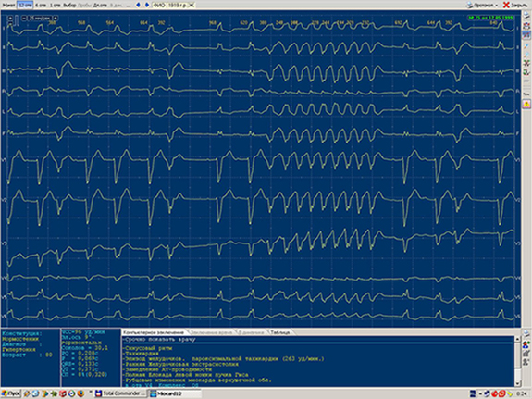Decrease the paper speed with minus button
The width and height of the screenshot is (532, 399).
point(24,18)
